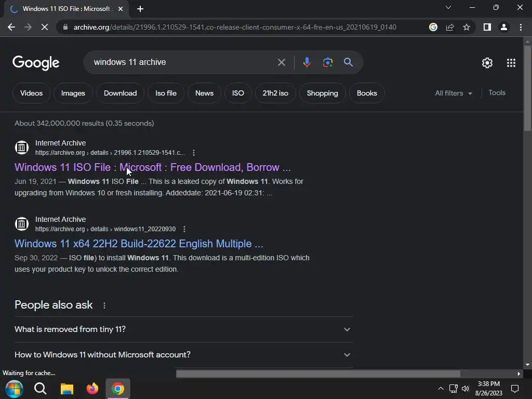Open the Chrome profile menu
This screenshot has height=399, width=532.
point(504,27)
